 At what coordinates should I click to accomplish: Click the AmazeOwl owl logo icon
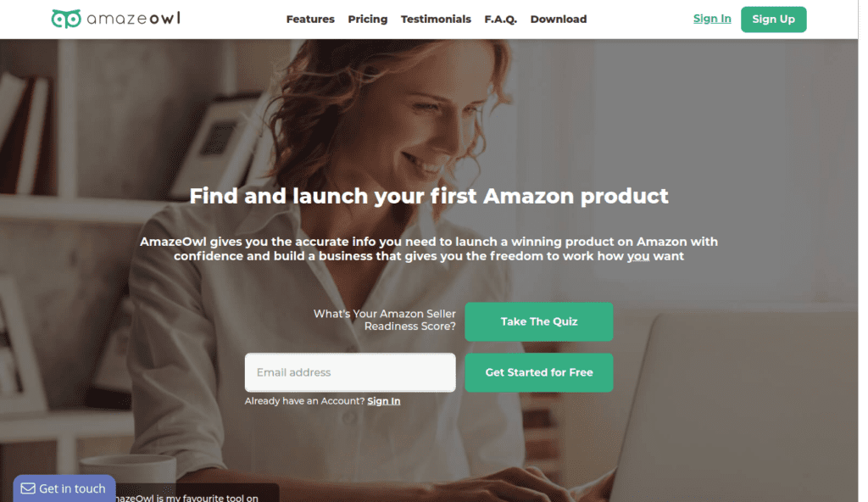66,19
